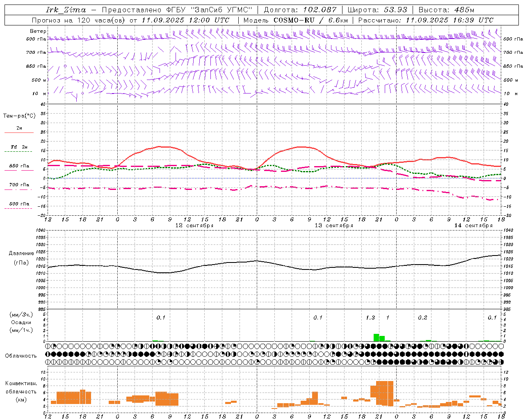
Task: Click '985' on the right pressure axis
Action: pos(508,309)
